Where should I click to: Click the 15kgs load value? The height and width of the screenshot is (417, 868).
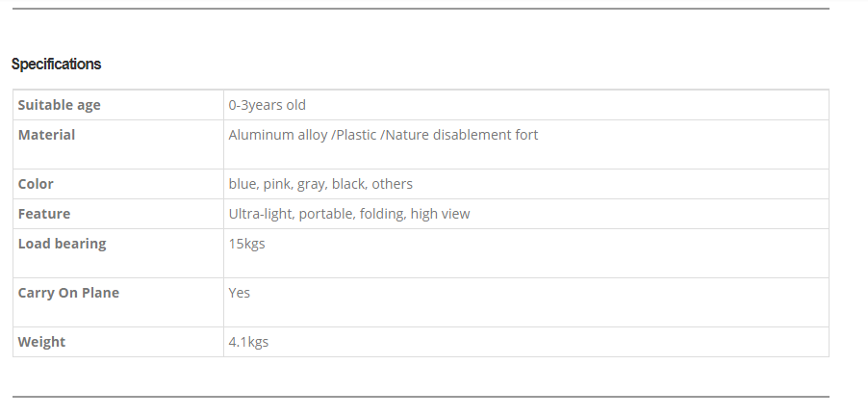tap(247, 244)
